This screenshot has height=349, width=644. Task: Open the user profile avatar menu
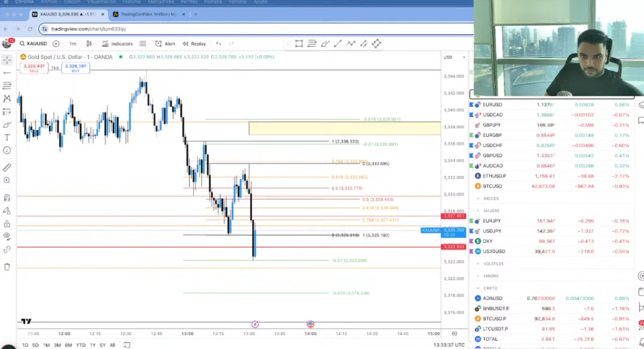(7, 43)
